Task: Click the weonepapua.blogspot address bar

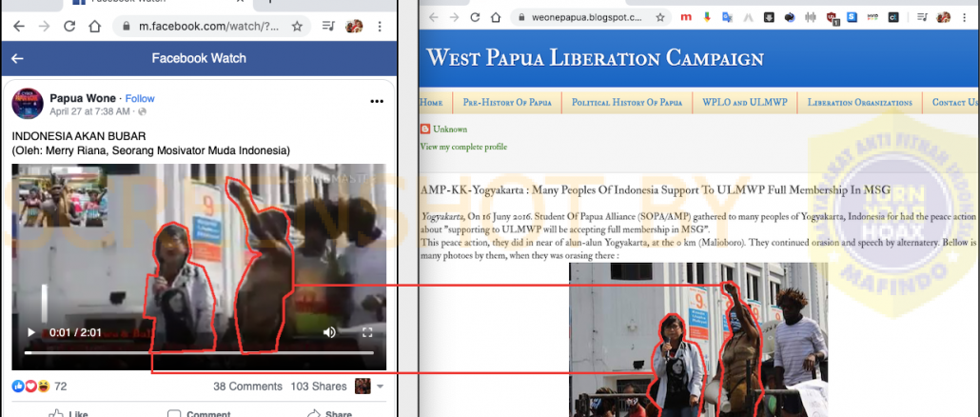Action: (591, 17)
